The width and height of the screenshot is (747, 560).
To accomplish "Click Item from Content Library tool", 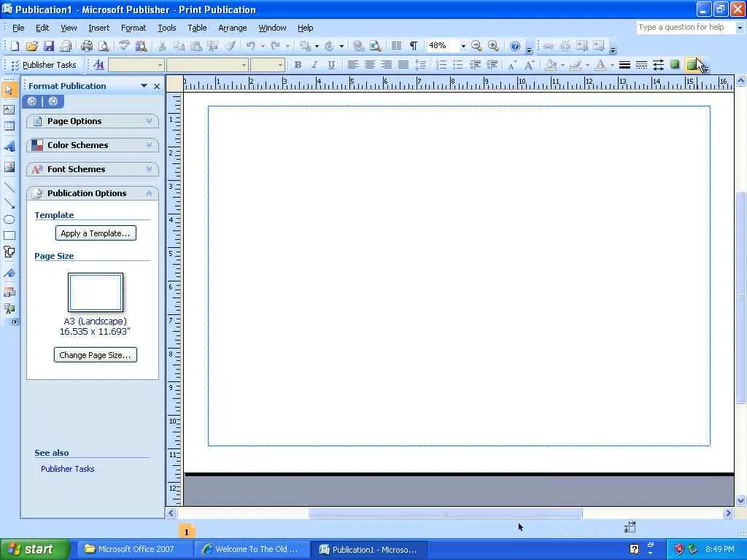I will (9, 308).
